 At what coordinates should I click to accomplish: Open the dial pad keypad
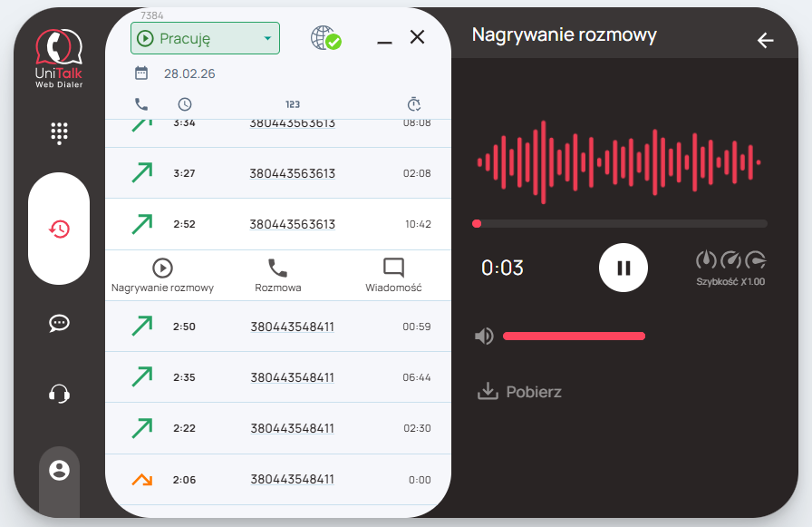click(59, 133)
